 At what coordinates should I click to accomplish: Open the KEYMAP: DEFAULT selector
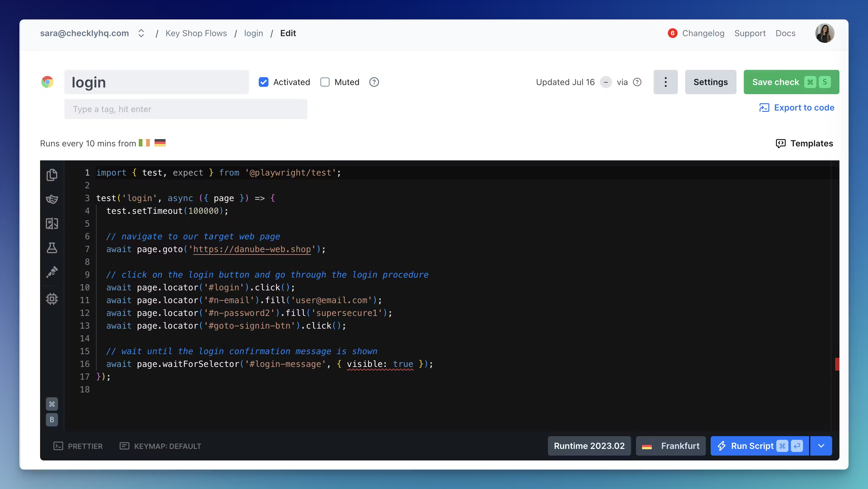[160, 446]
